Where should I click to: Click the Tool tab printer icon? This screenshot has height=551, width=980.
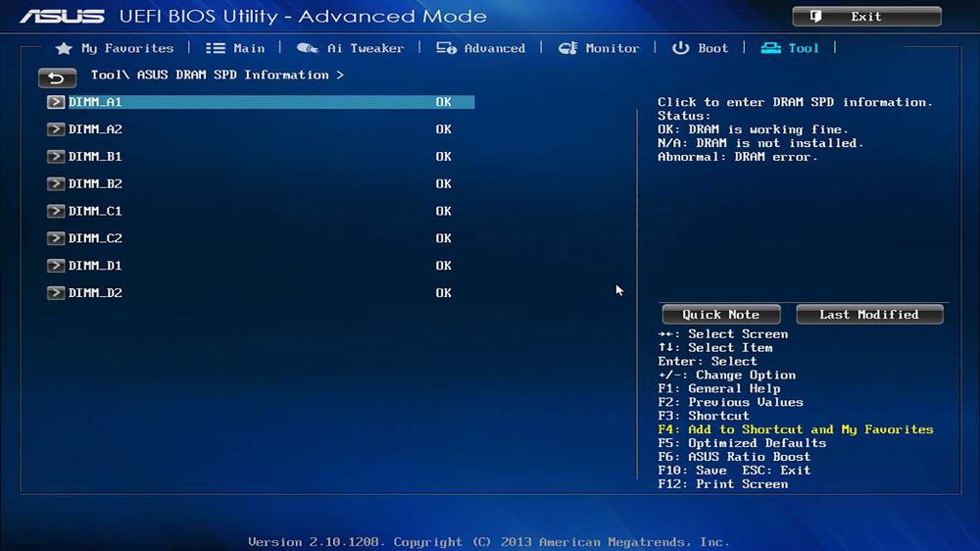point(770,48)
